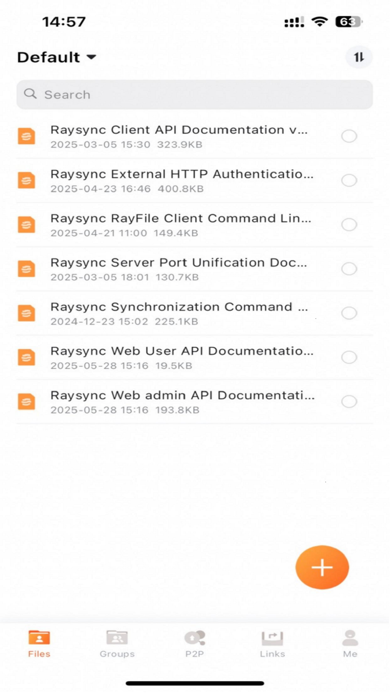Viewport: 392px width, 696px height.
Task: Open the sort order icon
Action: pyautogui.click(x=359, y=57)
